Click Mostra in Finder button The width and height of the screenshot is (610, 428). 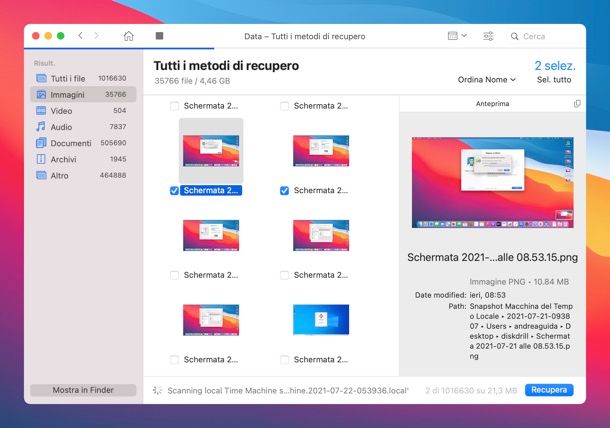(83, 390)
